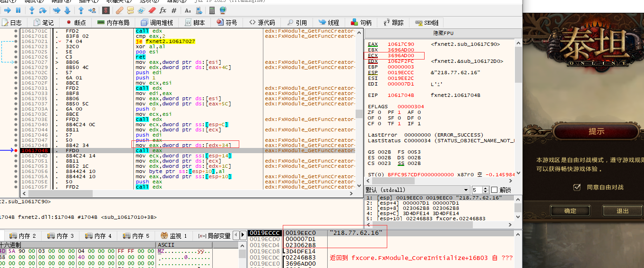
Task: Select the 内存 2 dump tab
Action: (x=23, y=236)
